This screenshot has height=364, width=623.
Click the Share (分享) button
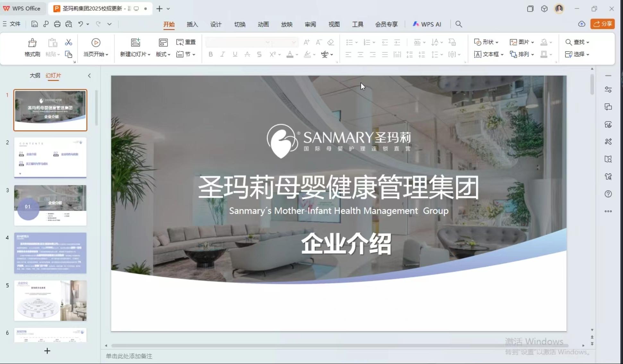602,24
